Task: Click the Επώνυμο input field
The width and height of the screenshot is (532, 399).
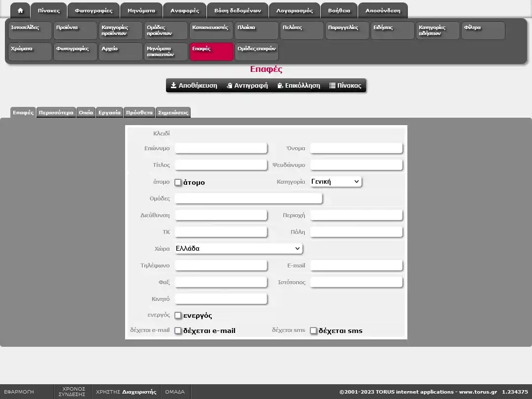Action: point(221,148)
